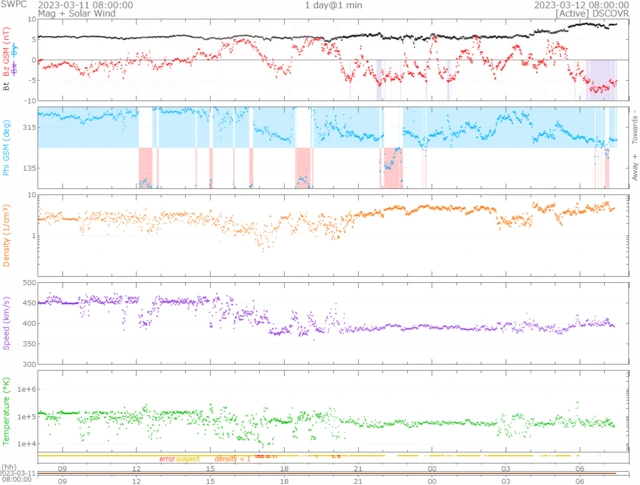Click the 00 hour tick on the timeline
The height and width of the screenshot is (485, 640).
(x=432, y=467)
